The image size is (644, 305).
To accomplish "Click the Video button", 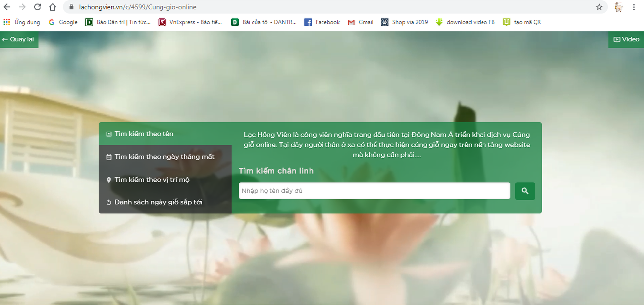I will (626, 39).
